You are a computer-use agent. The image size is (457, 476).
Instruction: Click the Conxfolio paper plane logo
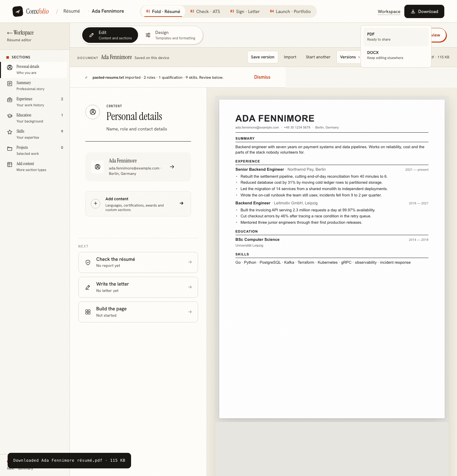[x=18, y=11]
